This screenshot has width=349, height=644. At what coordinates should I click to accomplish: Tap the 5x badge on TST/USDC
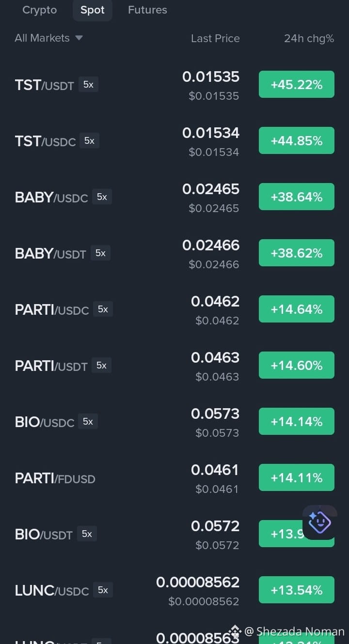tap(89, 140)
